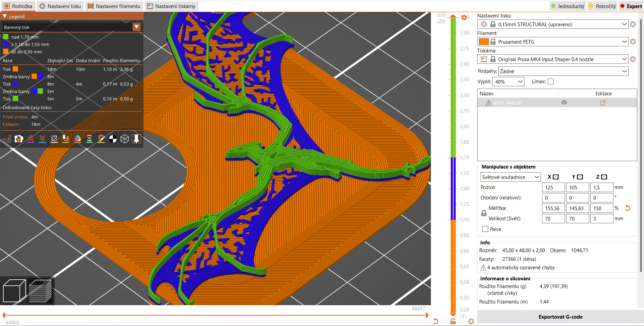Toggle retractions up-arrows icon
The height and width of the screenshot is (326, 644).
click(x=31, y=139)
